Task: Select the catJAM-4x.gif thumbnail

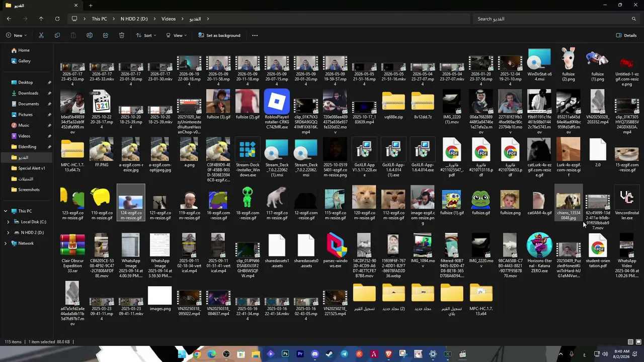Action: (x=539, y=201)
